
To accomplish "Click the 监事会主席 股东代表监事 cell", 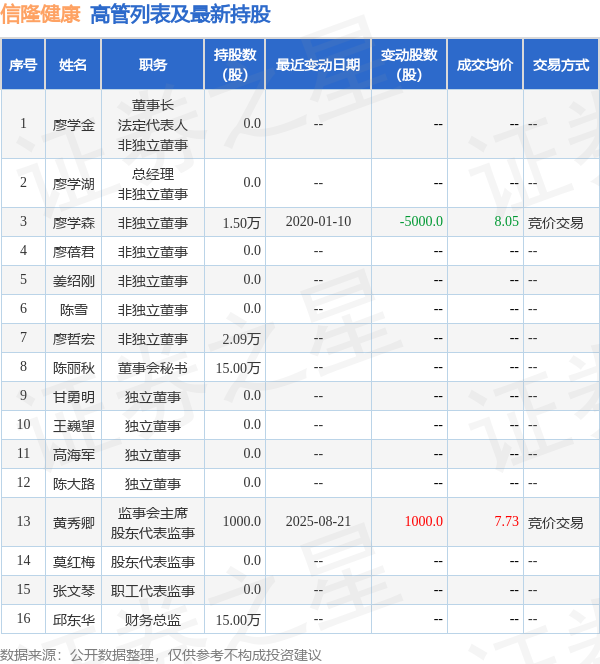I will (152, 523).
